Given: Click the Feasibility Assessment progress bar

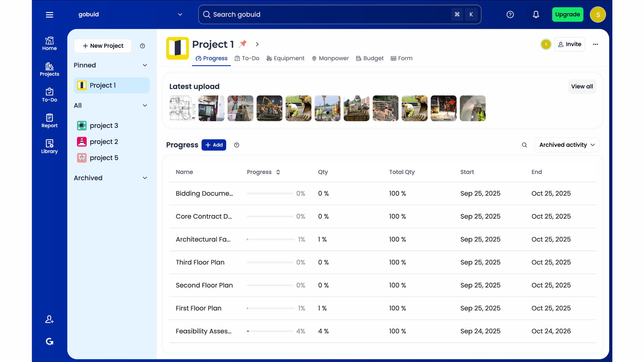Looking at the screenshot, I should tap(270, 331).
